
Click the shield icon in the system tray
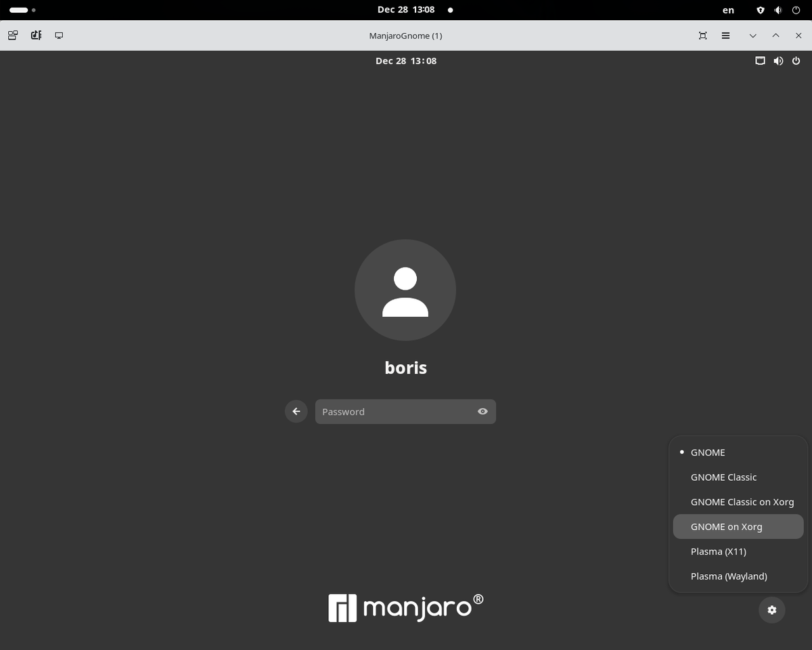pos(760,9)
